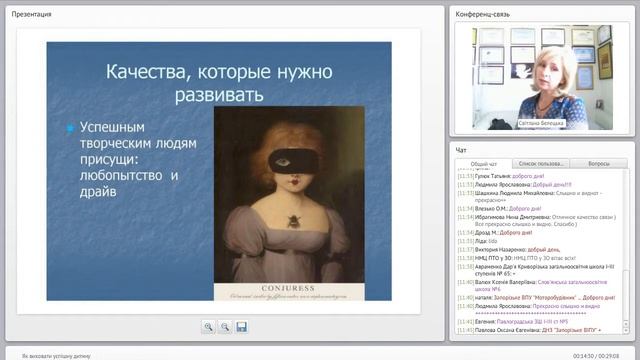Click the Світлана Белецька name label
Viewport: 640px width, 360px height.
click(x=541, y=123)
